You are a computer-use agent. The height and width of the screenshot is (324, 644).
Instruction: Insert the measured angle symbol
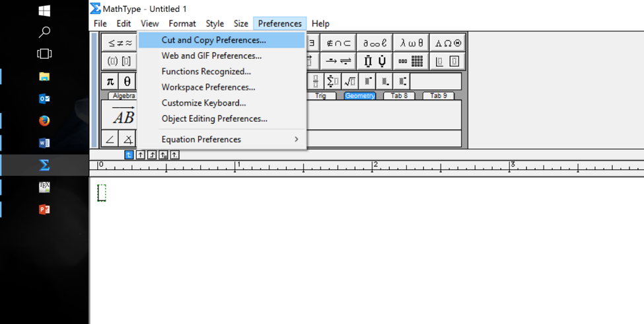[x=127, y=139]
